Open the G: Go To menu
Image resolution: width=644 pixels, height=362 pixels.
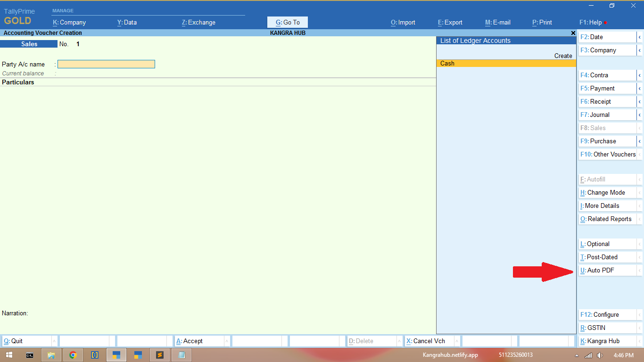[288, 22]
